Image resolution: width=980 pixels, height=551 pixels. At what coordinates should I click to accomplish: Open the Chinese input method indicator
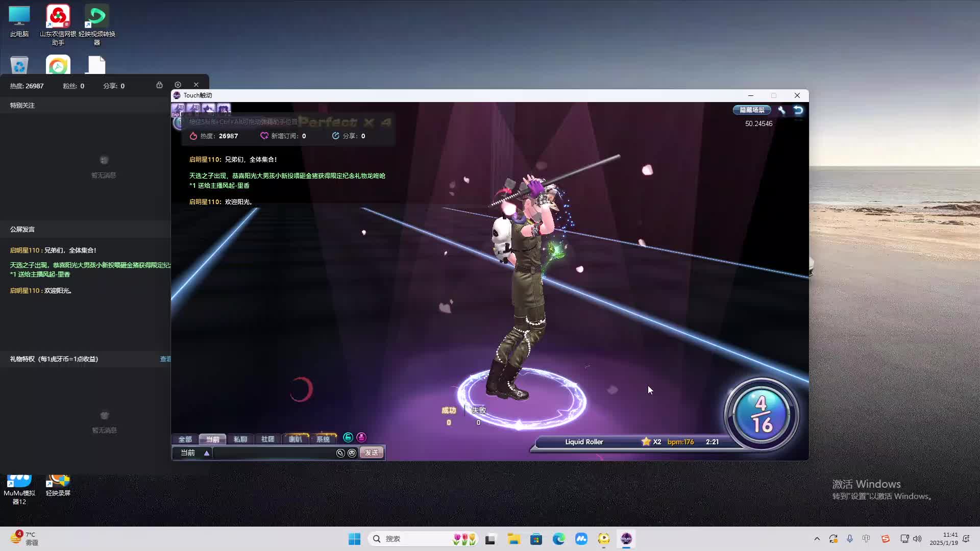[866, 539]
